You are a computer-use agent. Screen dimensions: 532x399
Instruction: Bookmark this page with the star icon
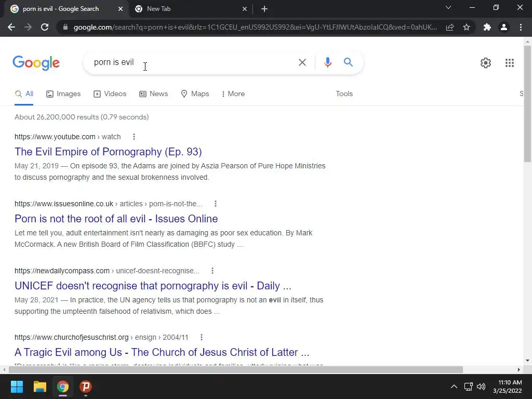[x=467, y=27]
